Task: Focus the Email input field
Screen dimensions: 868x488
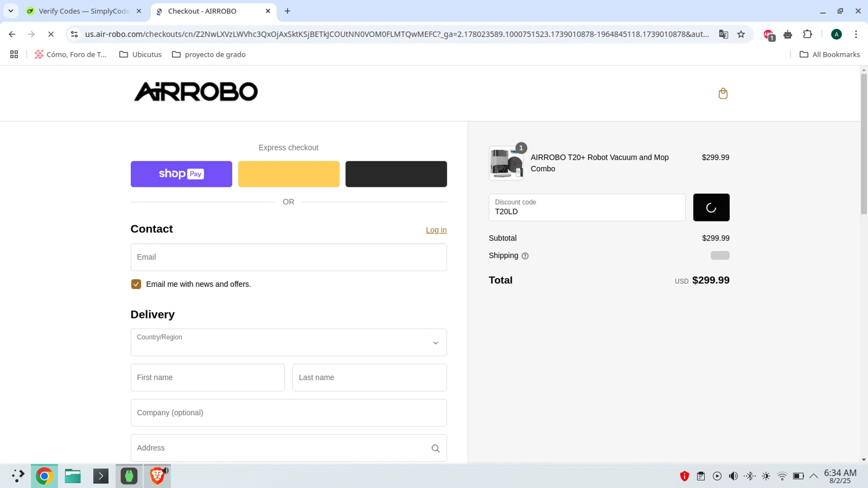Action: pos(288,257)
